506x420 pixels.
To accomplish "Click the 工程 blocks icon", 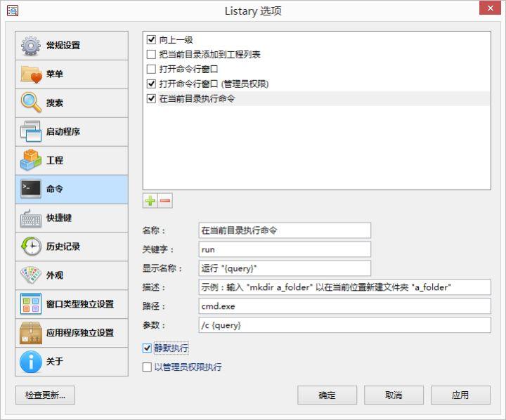I will click(31, 160).
